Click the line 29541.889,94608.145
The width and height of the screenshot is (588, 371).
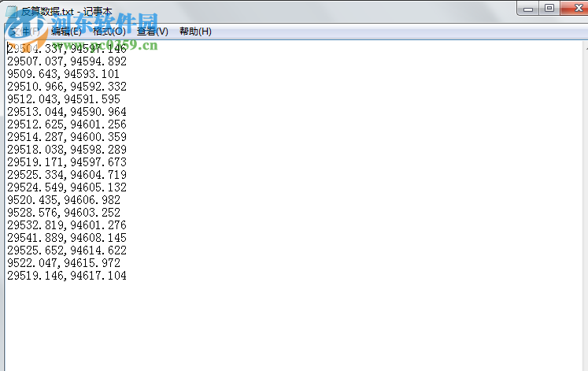point(67,238)
